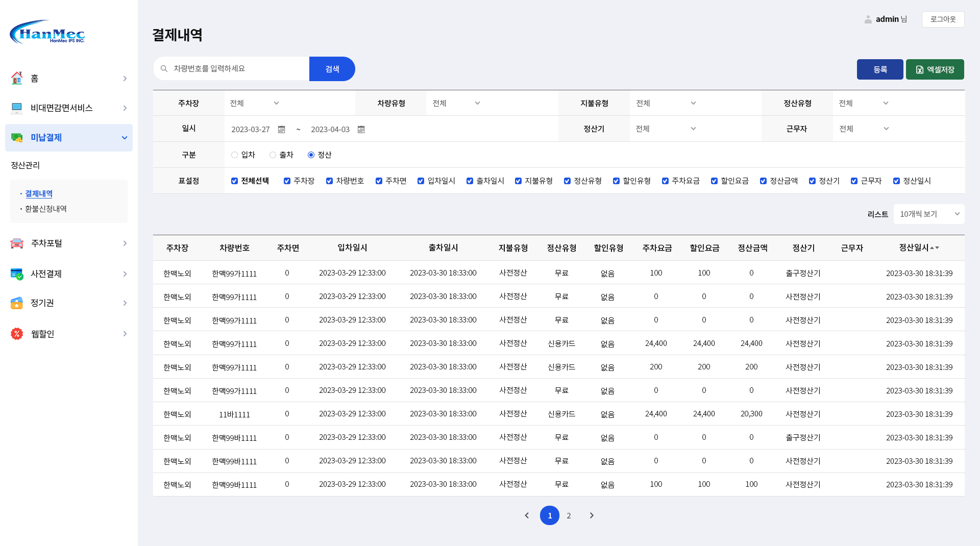Open the 결제내역 sidebar menu entry
This screenshot has height=546, width=980.
(x=38, y=193)
